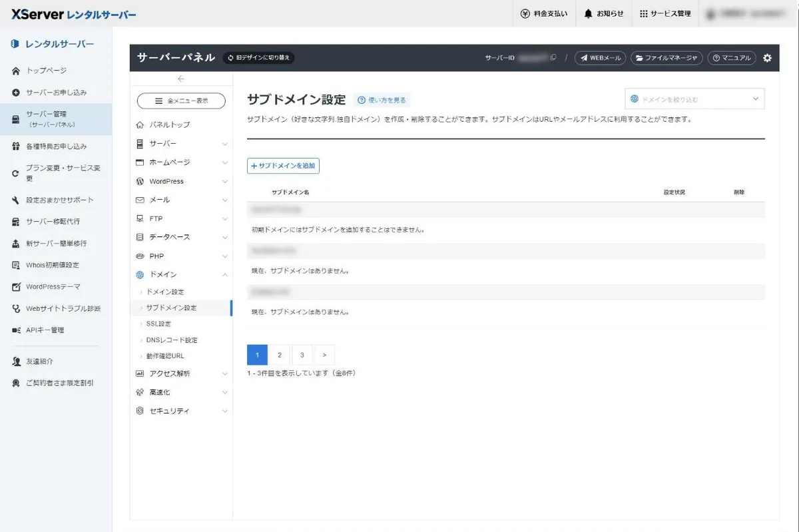
Task: Click the icon beside ご契約者さま限定割引
Action: (16, 384)
